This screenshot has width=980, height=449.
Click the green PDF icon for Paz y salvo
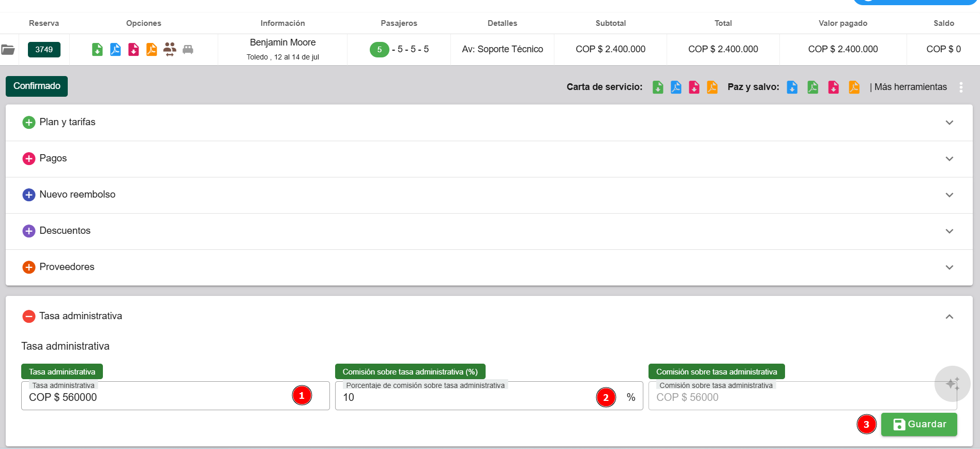[812, 87]
